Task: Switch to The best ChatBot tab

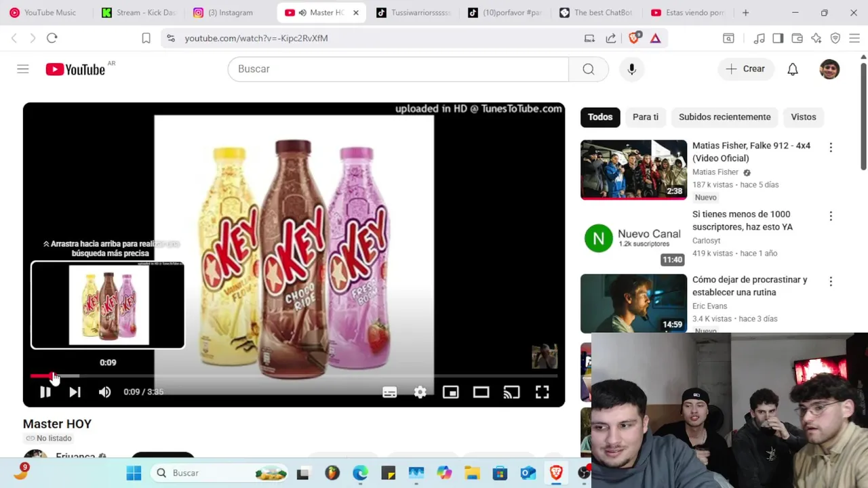Action: tap(597, 13)
